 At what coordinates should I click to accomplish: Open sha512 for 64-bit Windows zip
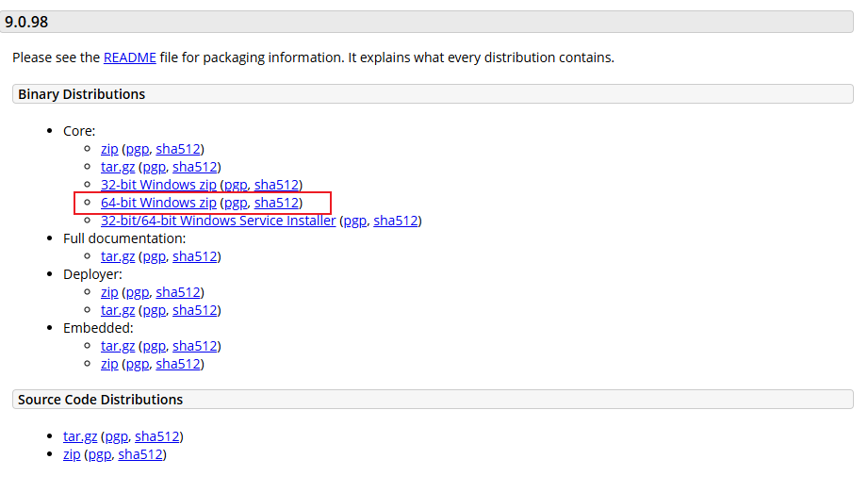point(276,203)
